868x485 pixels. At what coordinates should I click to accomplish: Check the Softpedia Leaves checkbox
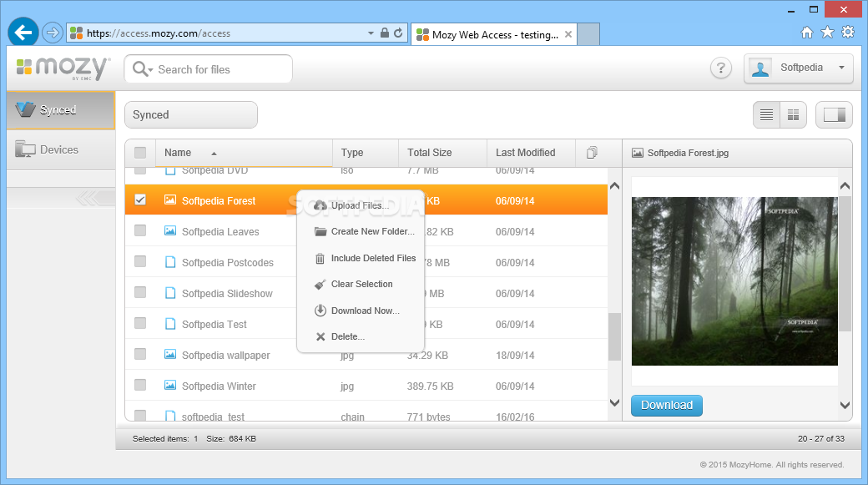(x=140, y=230)
